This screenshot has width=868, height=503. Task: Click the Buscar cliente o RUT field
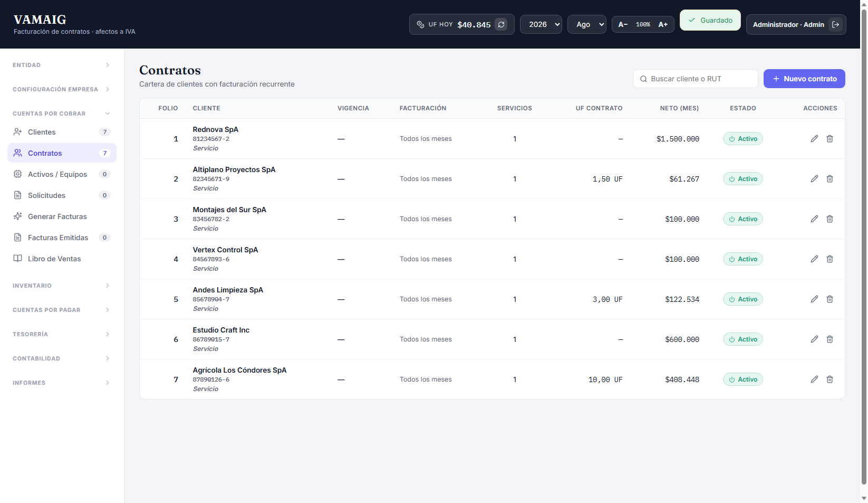point(695,79)
